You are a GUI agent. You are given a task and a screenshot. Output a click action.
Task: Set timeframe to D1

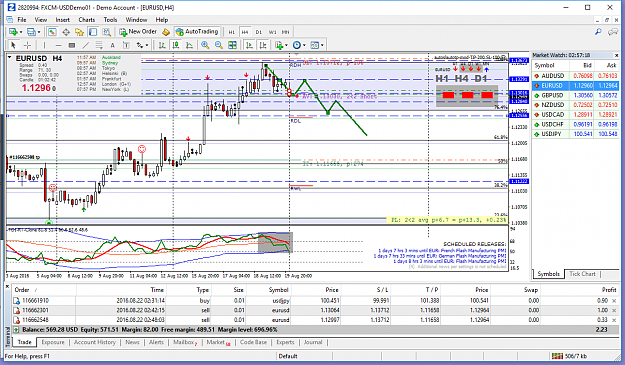(x=258, y=32)
